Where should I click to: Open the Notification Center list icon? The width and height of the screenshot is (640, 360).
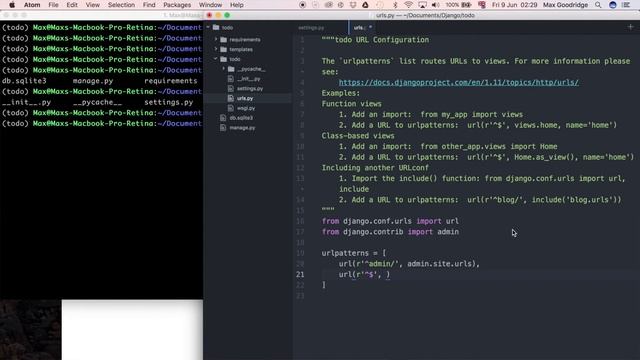click(x=627, y=5)
